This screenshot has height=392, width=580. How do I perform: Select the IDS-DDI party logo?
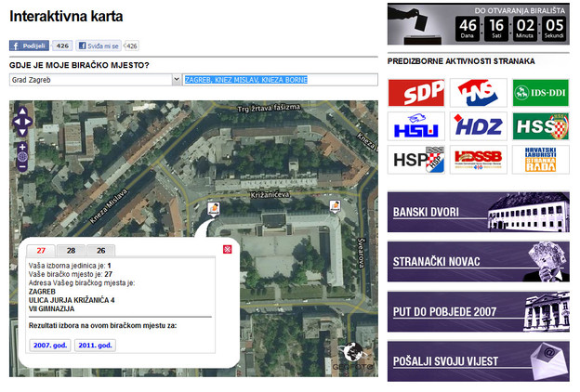pyautogui.click(x=539, y=93)
